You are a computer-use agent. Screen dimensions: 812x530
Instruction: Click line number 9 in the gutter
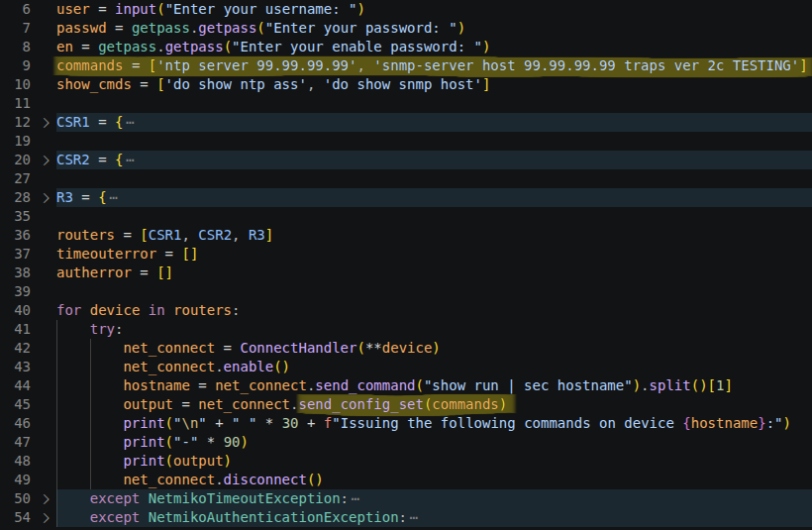click(x=26, y=65)
